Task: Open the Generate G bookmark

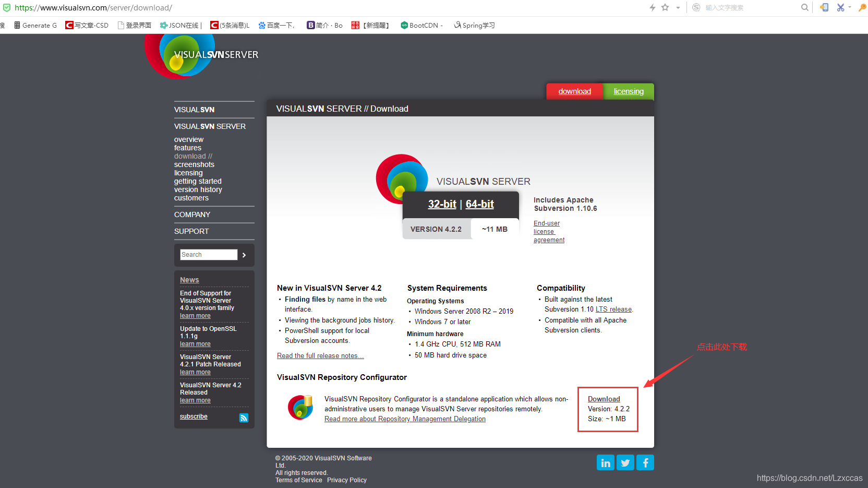Action: [35, 25]
